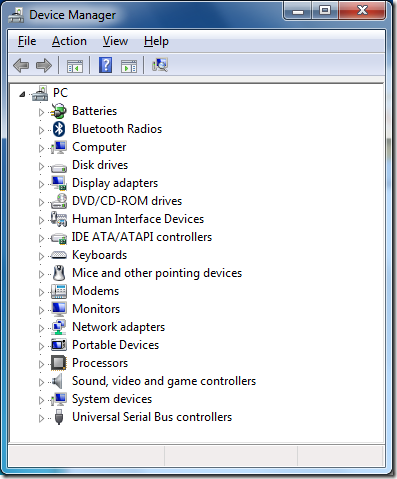The height and width of the screenshot is (479, 397).
Task: Minimize the Device Manager window
Action: (x=298, y=11)
